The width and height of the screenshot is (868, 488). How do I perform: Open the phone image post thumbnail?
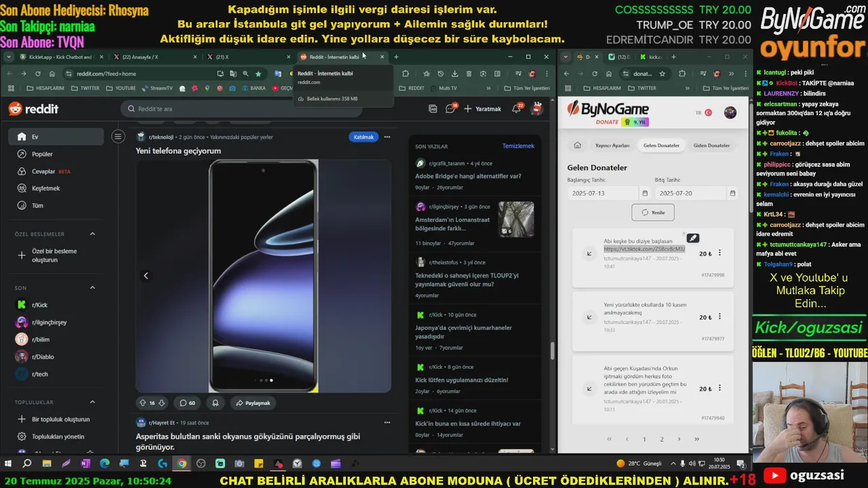(263, 276)
